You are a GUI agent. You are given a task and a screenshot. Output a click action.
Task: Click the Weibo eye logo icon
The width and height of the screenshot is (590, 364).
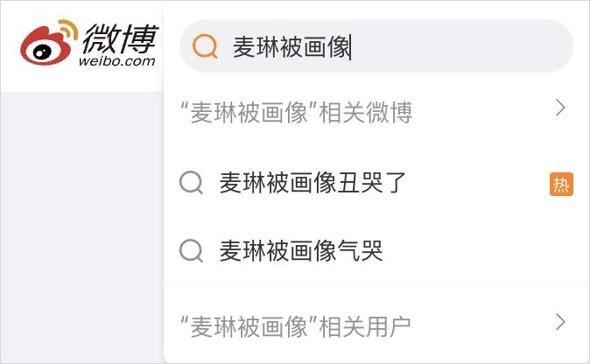[48, 45]
